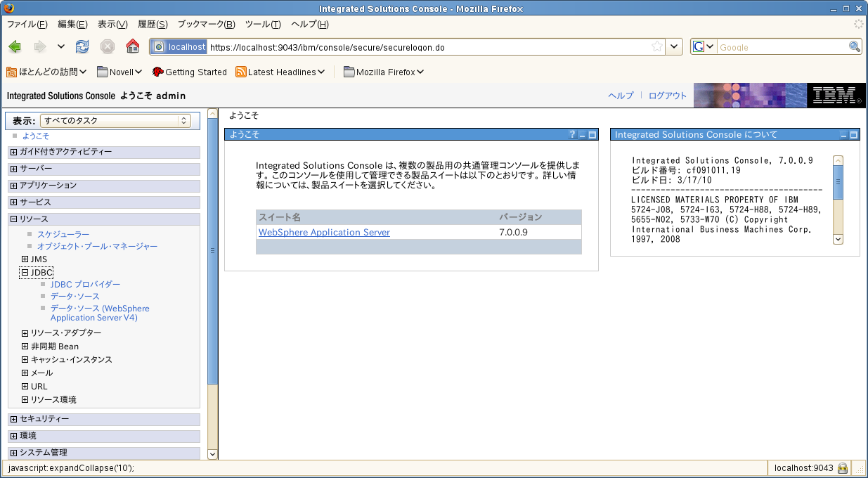
Task: Click the ログアウト link
Action: point(668,96)
